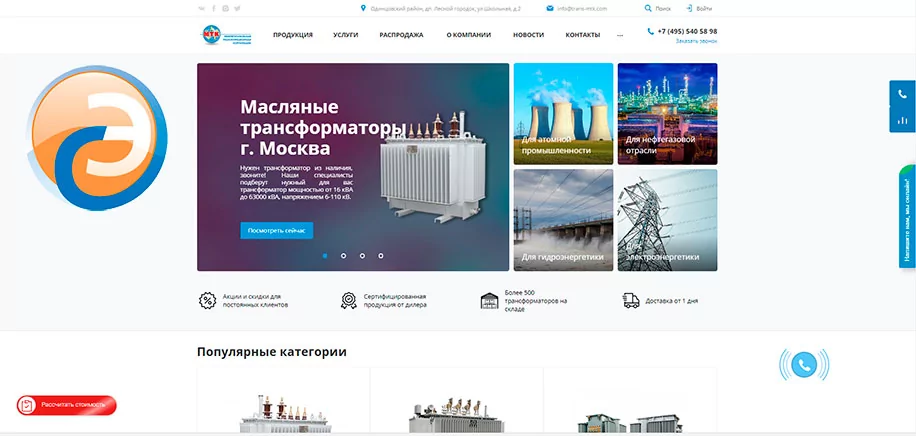The width and height of the screenshot is (916, 436).
Task: Click the Войти login icon
Action: click(x=689, y=8)
